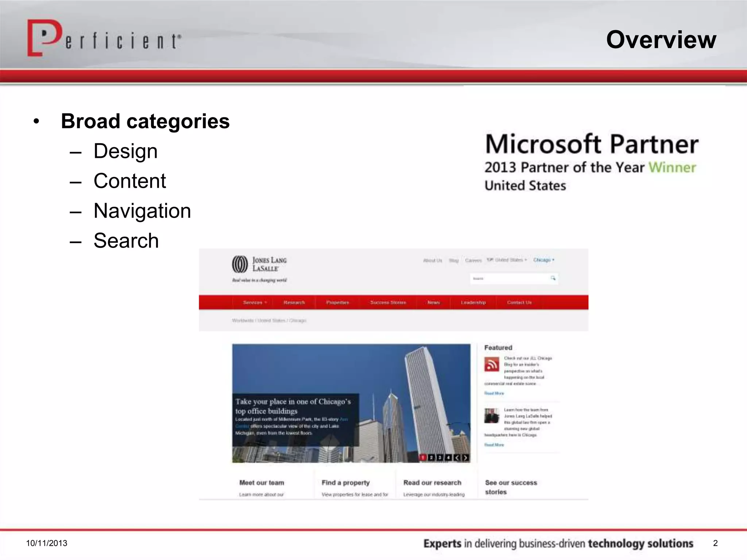Click the Contact Us navigation item

(519, 302)
